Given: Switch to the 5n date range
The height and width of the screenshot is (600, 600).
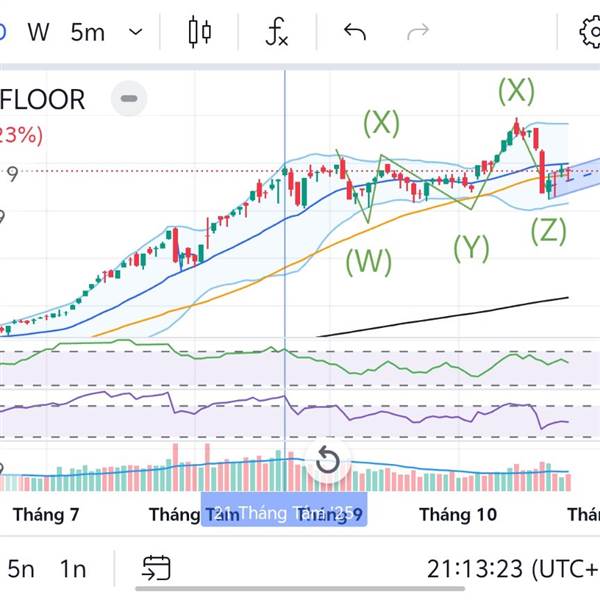Looking at the screenshot, I should 21,569.
